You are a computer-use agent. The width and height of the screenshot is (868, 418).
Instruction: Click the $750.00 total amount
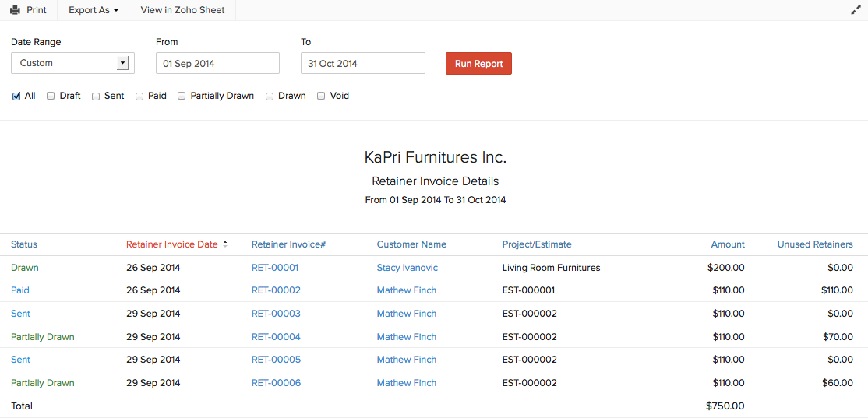point(725,406)
